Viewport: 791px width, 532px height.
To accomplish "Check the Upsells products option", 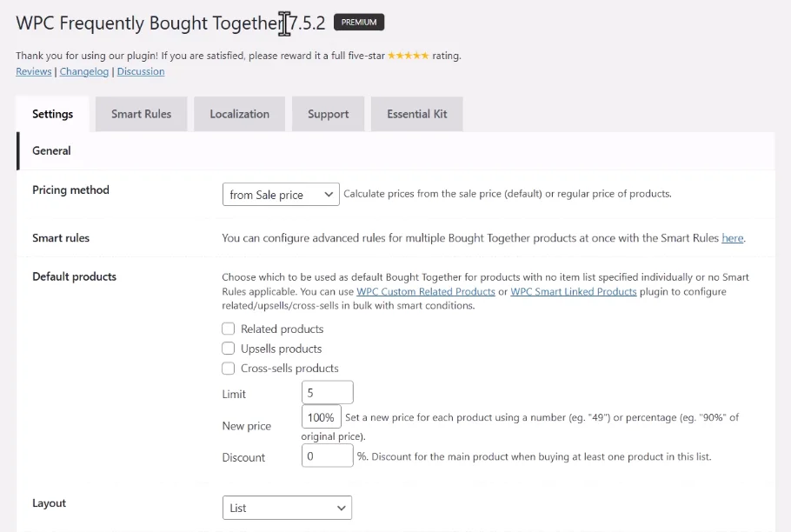I will pyautogui.click(x=228, y=349).
